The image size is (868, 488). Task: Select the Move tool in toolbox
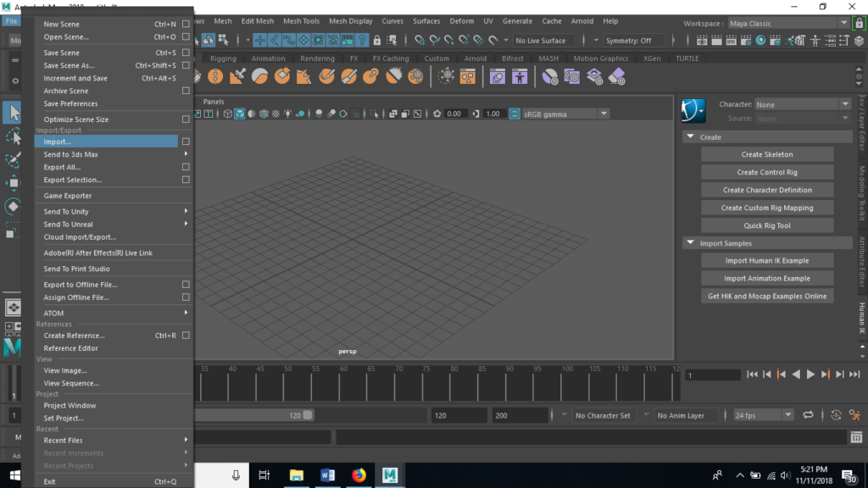click(x=13, y=183)
